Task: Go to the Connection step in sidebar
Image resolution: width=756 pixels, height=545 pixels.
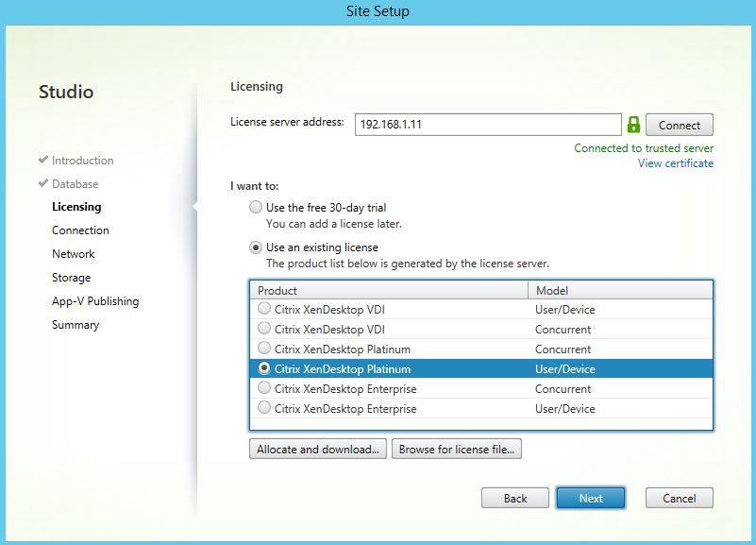Action: coord(80,230)
